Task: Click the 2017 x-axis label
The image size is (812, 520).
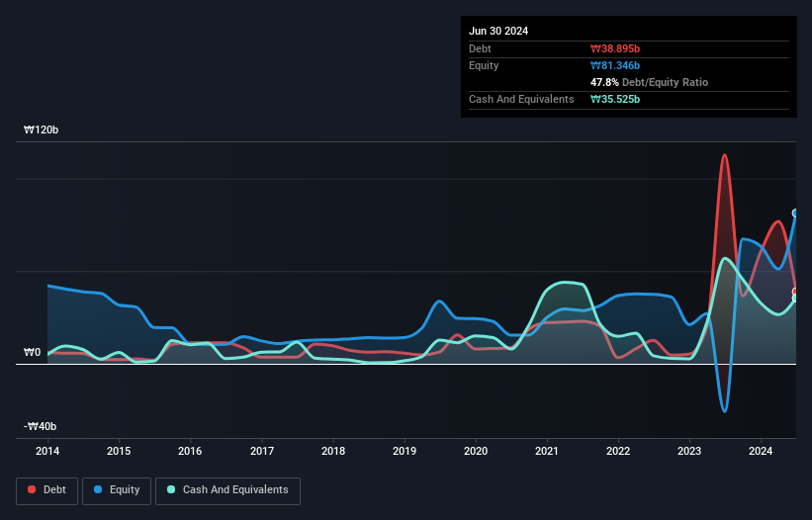Action: (262, 451)
